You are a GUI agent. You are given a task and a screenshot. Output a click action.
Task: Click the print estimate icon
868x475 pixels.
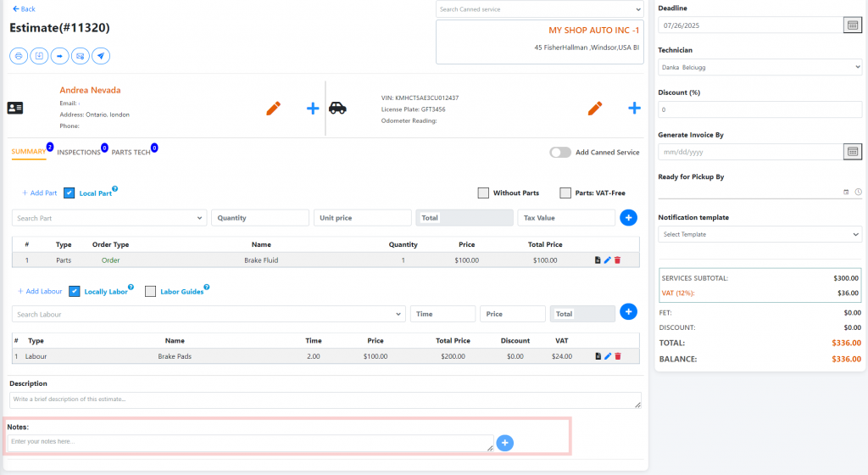point(18,56)
